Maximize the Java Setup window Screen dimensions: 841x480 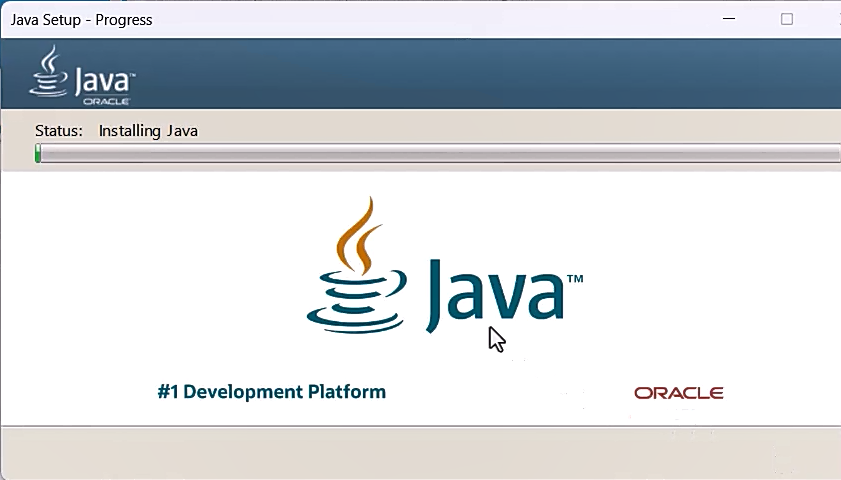(787, 19)
